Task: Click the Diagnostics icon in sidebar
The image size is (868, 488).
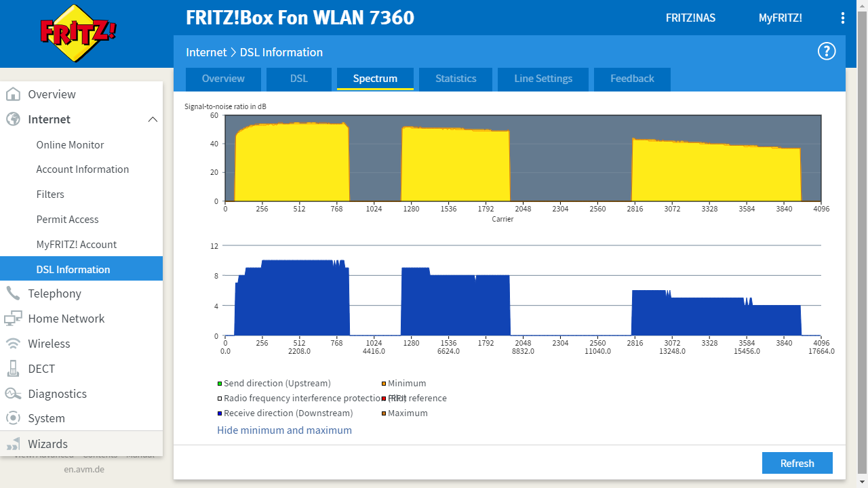Action: click(13, 394)
